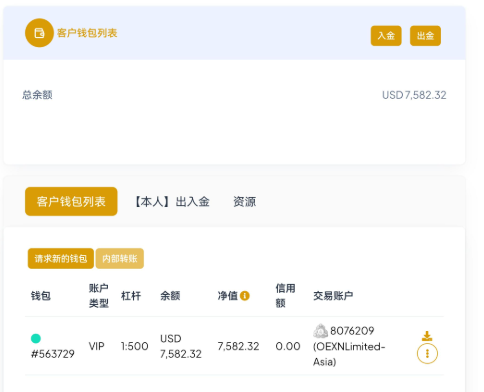The height and width of the screenshot is (392, 484).
Task: Open the 资源 tab
Action: (x=244, y=202)
